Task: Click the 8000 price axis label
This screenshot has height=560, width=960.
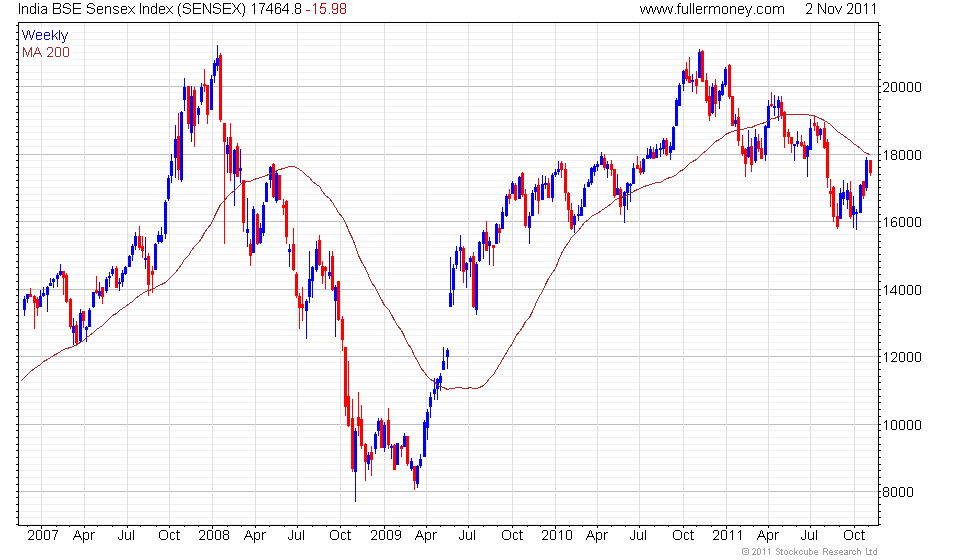Action: tap(898, 492)
